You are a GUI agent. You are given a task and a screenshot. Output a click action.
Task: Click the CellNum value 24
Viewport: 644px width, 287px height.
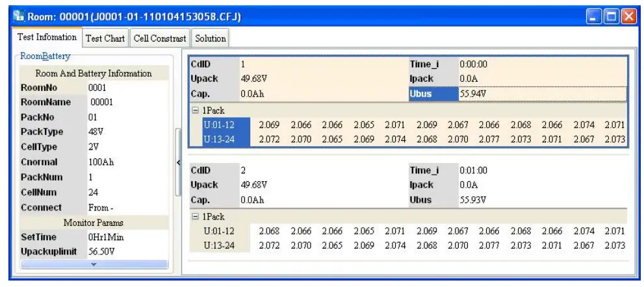93,192
